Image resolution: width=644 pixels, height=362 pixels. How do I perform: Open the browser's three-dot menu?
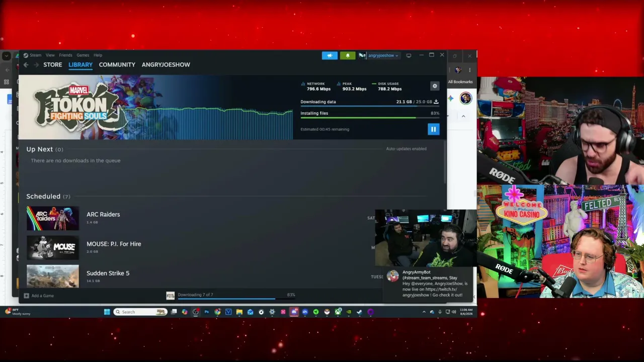469,70
